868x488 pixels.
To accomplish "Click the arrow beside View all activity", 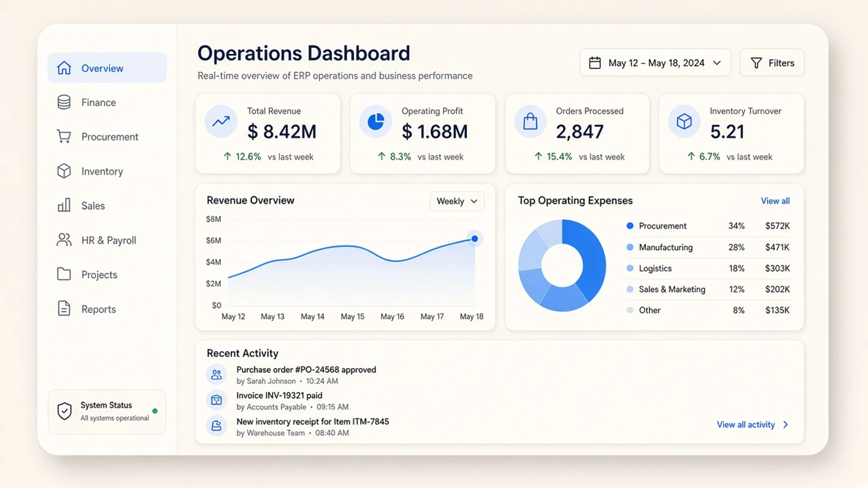I will (786, 425).
